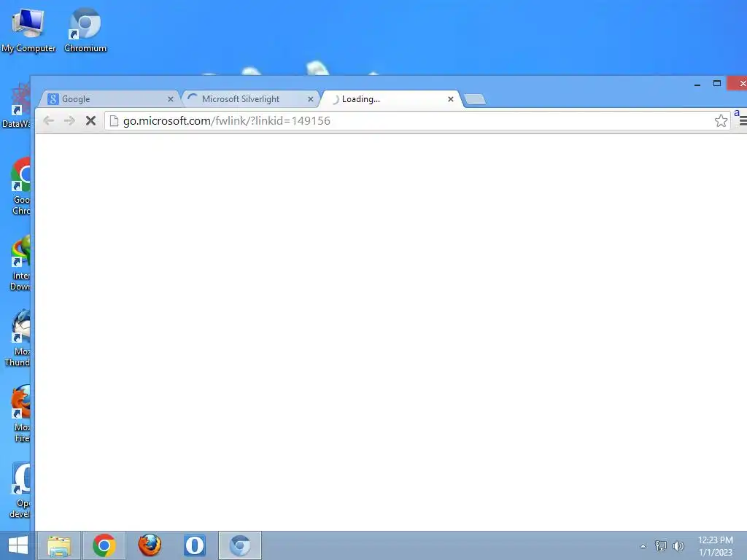Go forward with the forward arrow

[69, 120]
